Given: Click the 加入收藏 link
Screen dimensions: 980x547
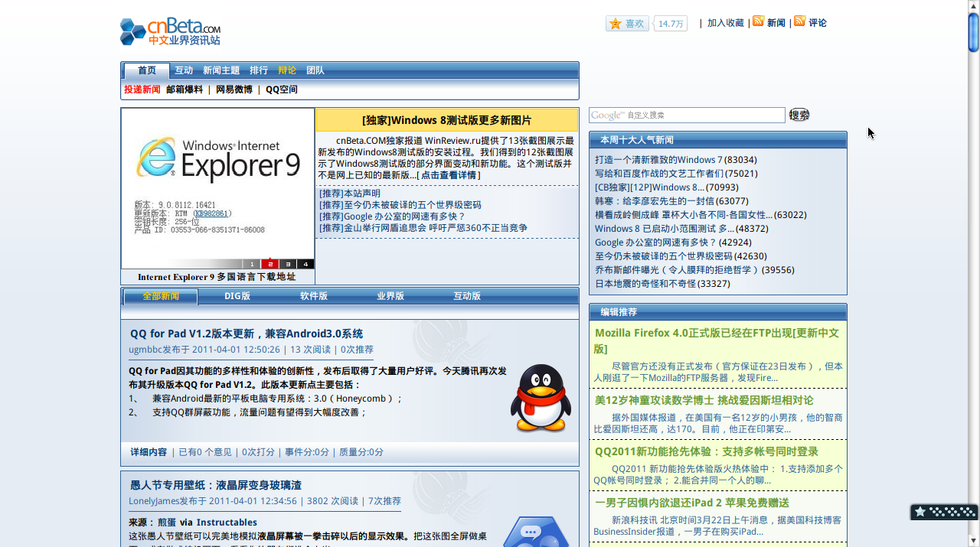Looking at the screenshot, I should [x=725, y=23].
